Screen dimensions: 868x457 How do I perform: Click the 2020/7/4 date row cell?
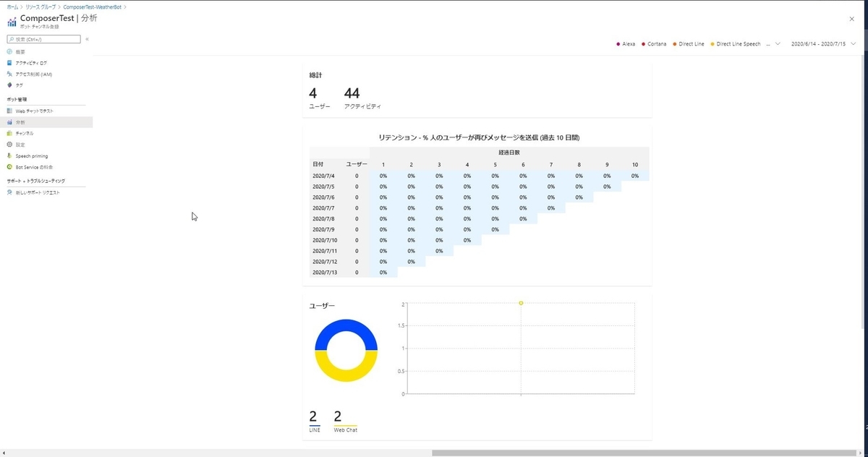(324, 176)
